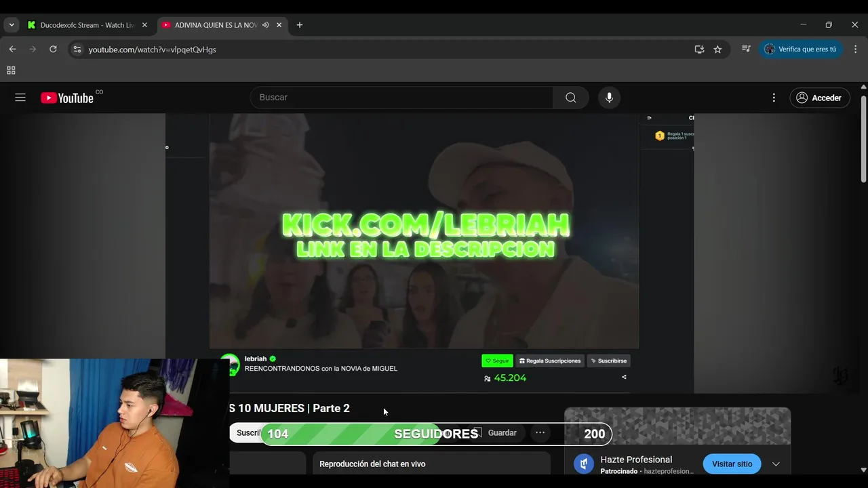Click the lebriah channel avatar in video

point(230,364)
